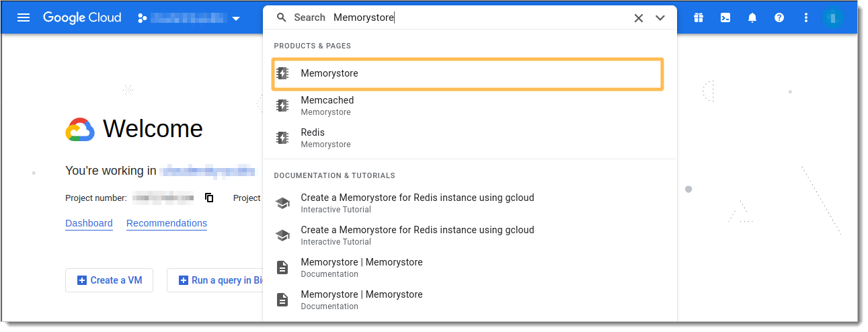The width and height of the screenshot is (868, 332).
Task: Open the hamburger navigation menu
Action: point(24,17)
